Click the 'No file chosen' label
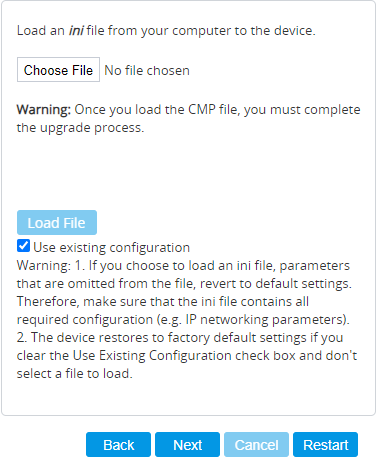376x463 pixels. tap(147, 70)
